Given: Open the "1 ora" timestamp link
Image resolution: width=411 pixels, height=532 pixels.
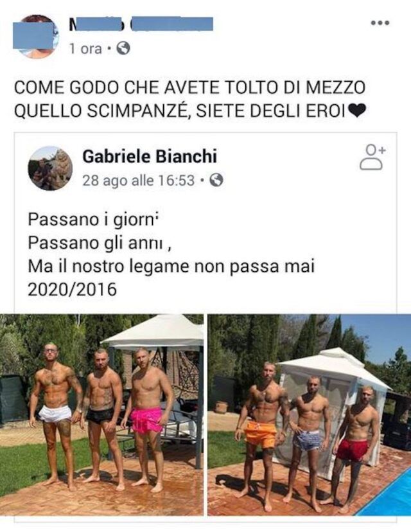Looking at the screenshot, I should 85,49.
